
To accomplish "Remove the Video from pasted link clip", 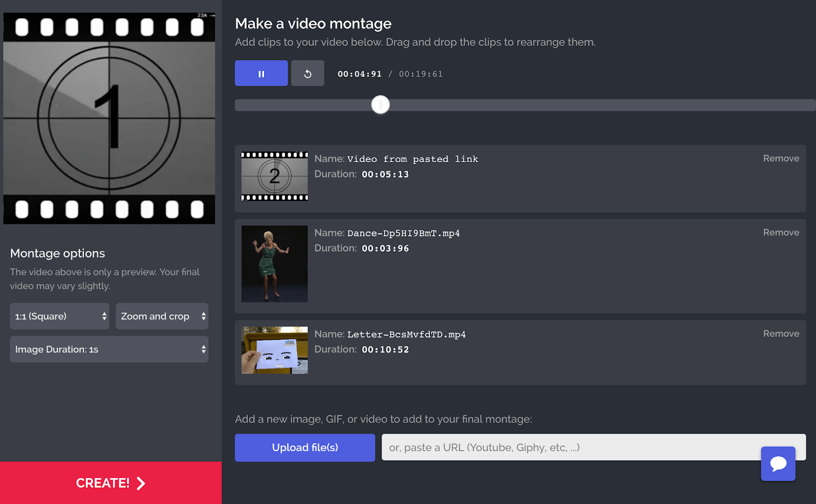I will click(781, 158).
